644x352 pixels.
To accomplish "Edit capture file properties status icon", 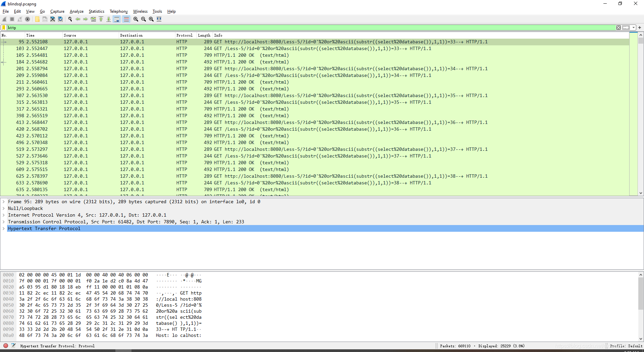I will [13, 346].
